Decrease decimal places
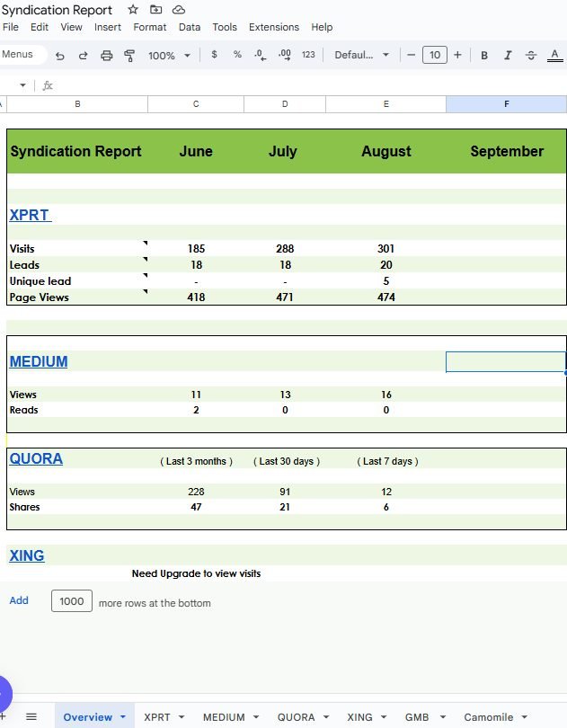The height and width of the screenshot is (728, 567). [x=260, y=55]
